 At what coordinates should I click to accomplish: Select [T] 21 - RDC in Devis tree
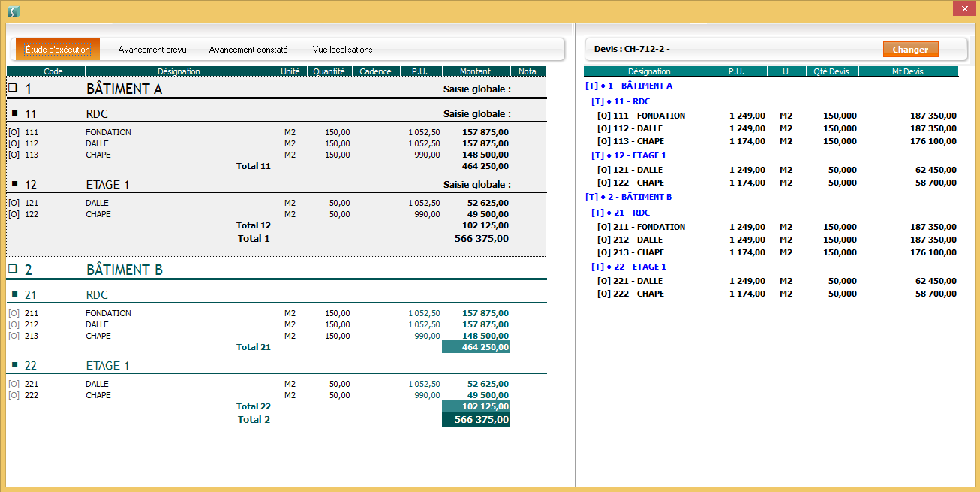[x=621, y=213]
